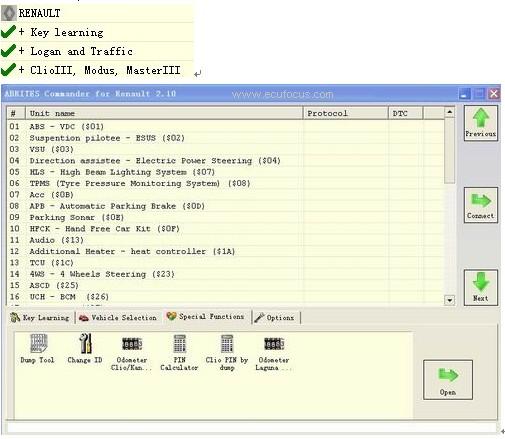The height and width of the screenshot is (439, 505).
Task: Click the Previous up-arrow button
Action: point(481,123)
